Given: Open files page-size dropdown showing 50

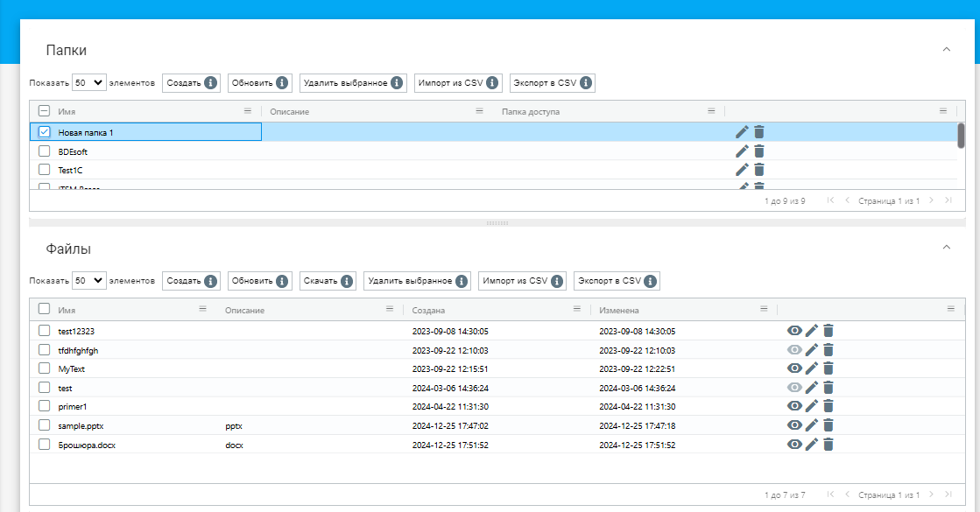Looking at the screenshot, I should coord(89,280).
